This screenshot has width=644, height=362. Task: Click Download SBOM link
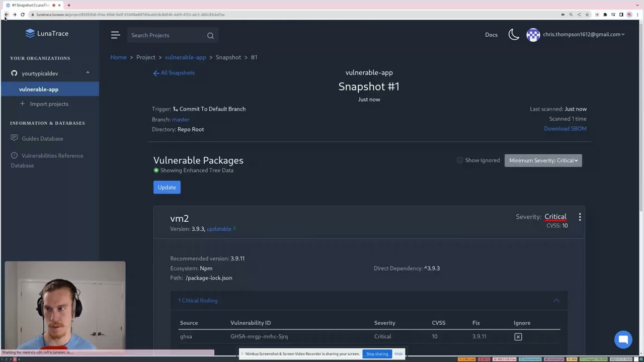tap(565, 129)
